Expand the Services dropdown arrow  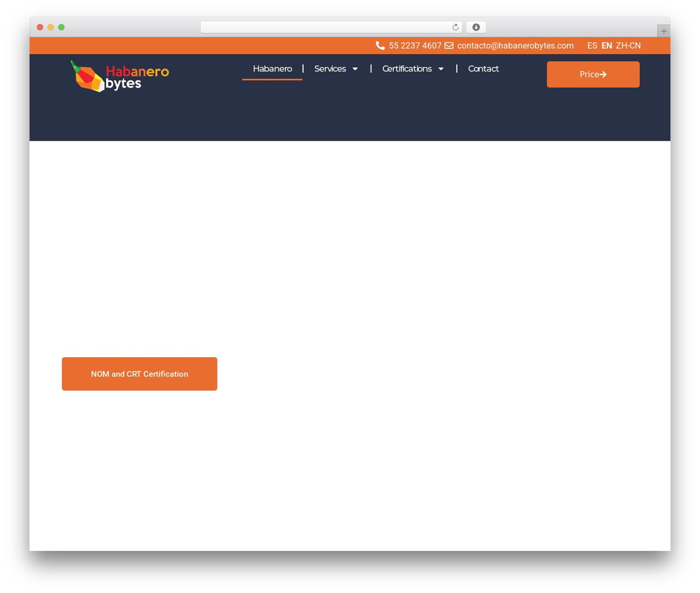[x=355, y=69]
